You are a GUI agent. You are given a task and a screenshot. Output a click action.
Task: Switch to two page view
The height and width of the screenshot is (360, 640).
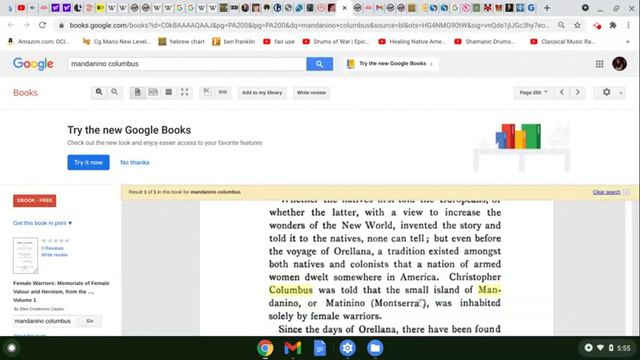click(153, 92)
